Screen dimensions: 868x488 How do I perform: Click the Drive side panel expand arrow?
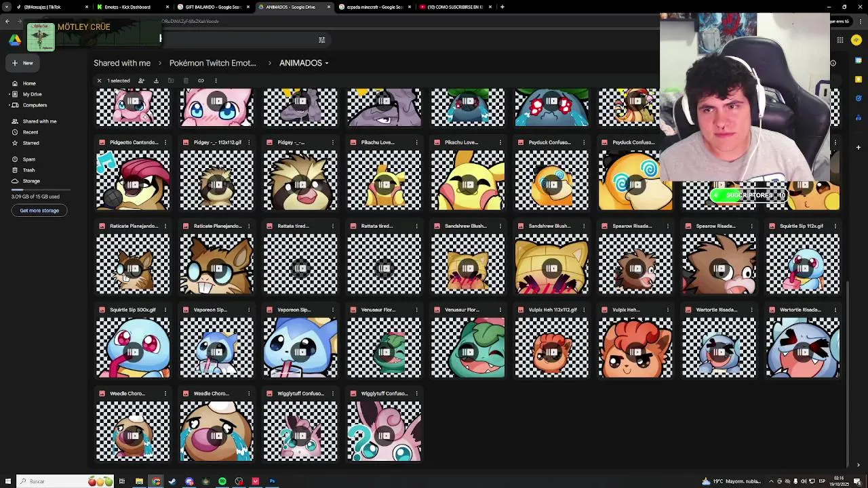tap(859, 465)
